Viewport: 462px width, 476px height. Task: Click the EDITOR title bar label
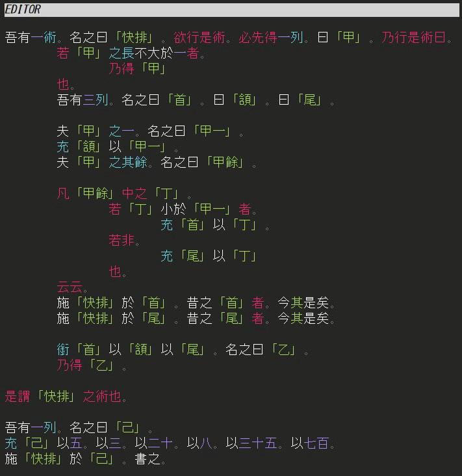click(x=23, y=10)
